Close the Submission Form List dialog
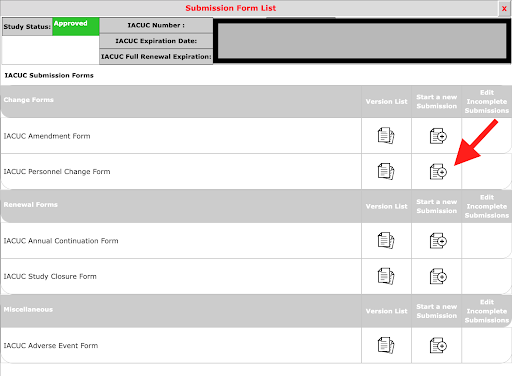 pyautogui.click(x=504, y=8)
